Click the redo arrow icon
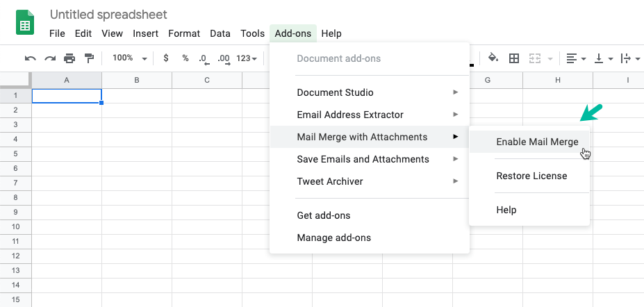Screen dimensions: 644x307 pyautogui.click(x=50, y=58)
